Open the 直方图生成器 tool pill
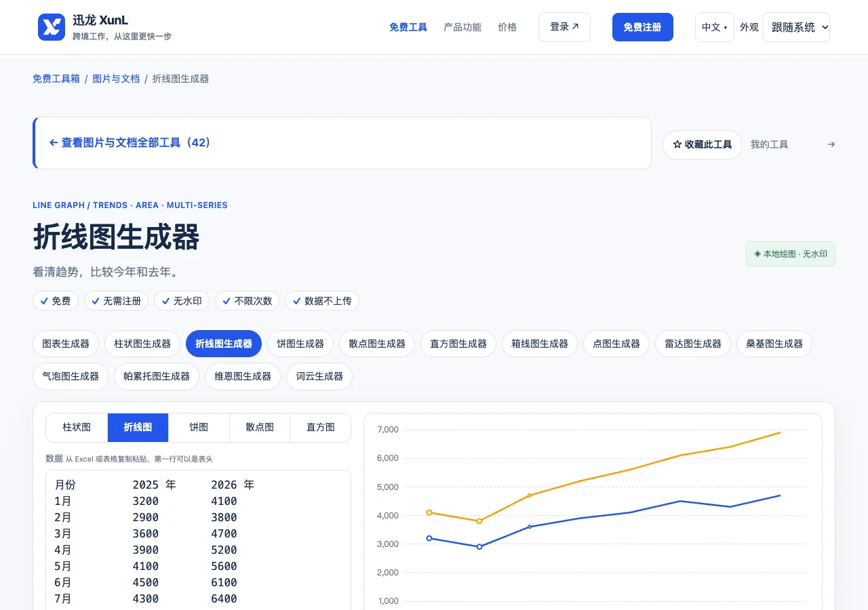 tap(458, 344)
